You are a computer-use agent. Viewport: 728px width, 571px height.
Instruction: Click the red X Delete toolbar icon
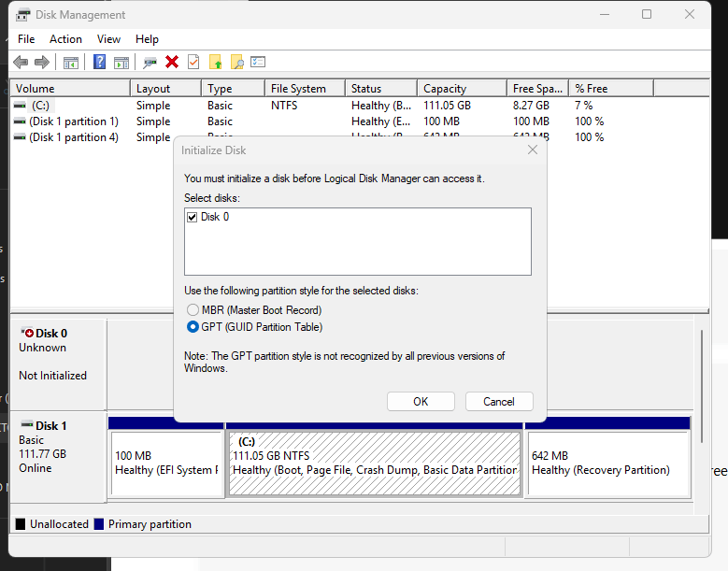pyautogui.click(x=172, y=62)
